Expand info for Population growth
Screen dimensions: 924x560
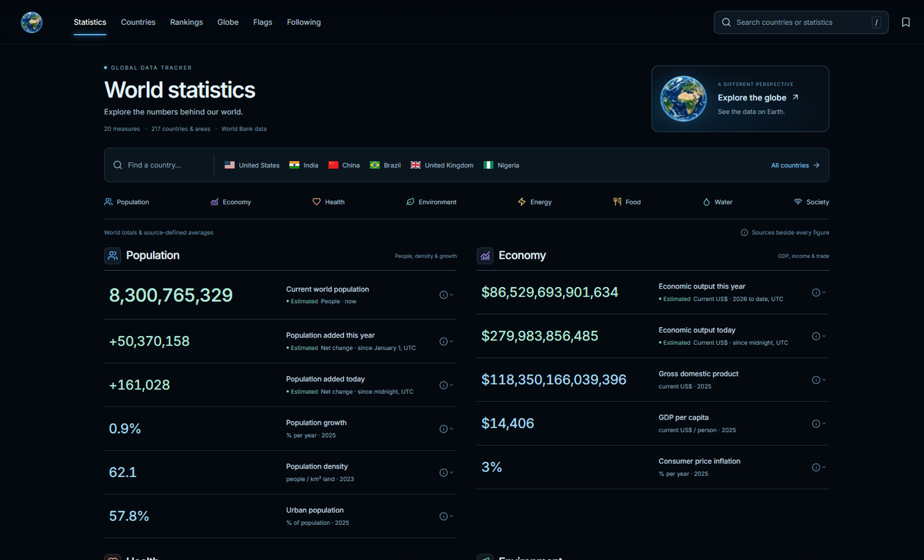[446, 429]
